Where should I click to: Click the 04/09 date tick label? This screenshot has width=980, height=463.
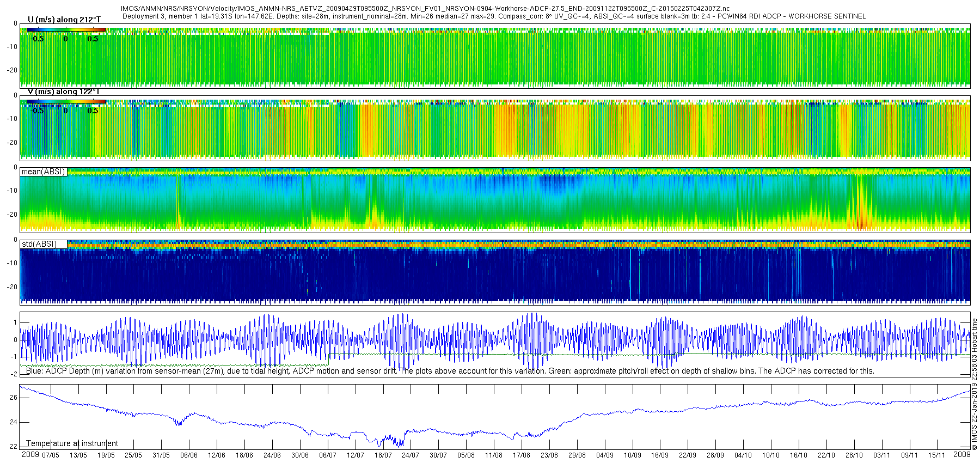click(605, 455)
